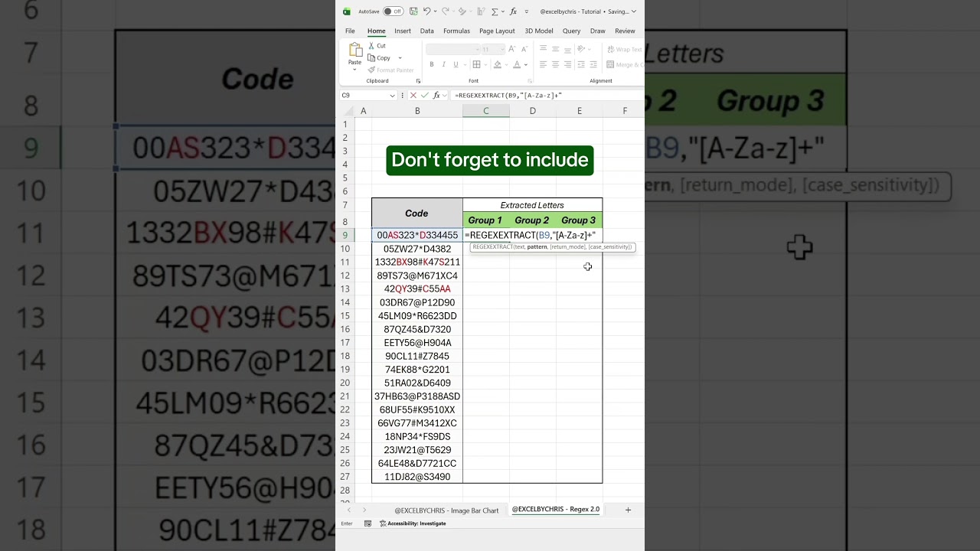Click Cut in the Clipboard group

point(377,46)
